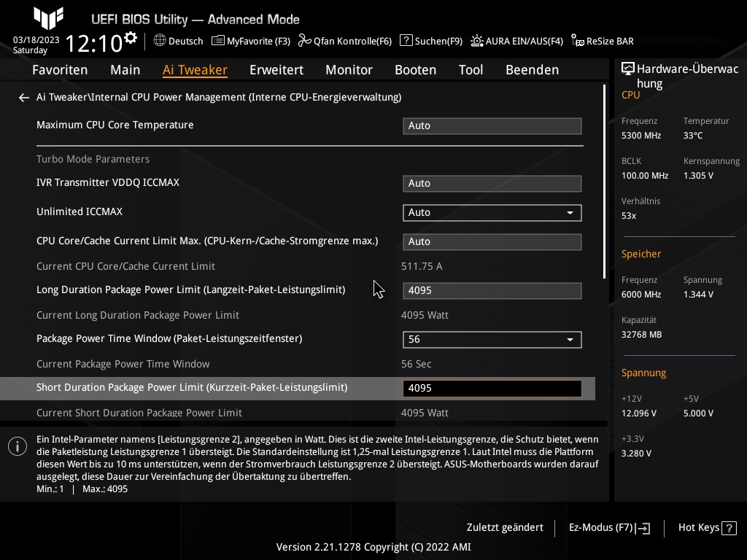Click the 56 Sec time window value

coord(416,365)
